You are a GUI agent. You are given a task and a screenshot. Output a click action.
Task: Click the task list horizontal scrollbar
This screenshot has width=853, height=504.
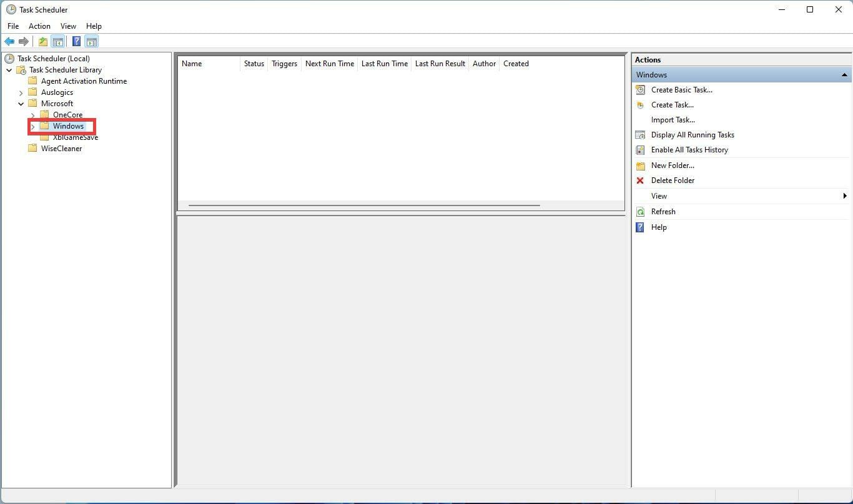point(364,205)
